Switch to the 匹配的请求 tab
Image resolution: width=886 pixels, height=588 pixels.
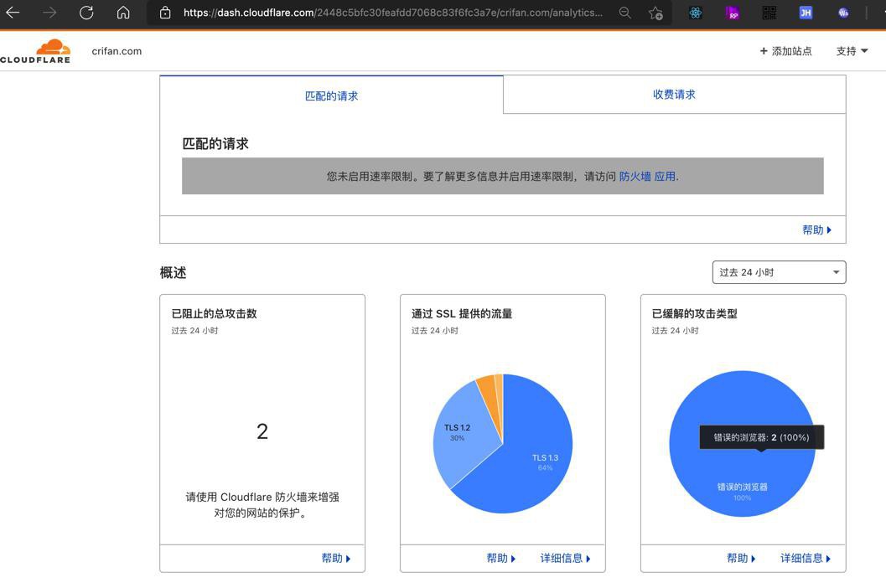tap(332, 95)
